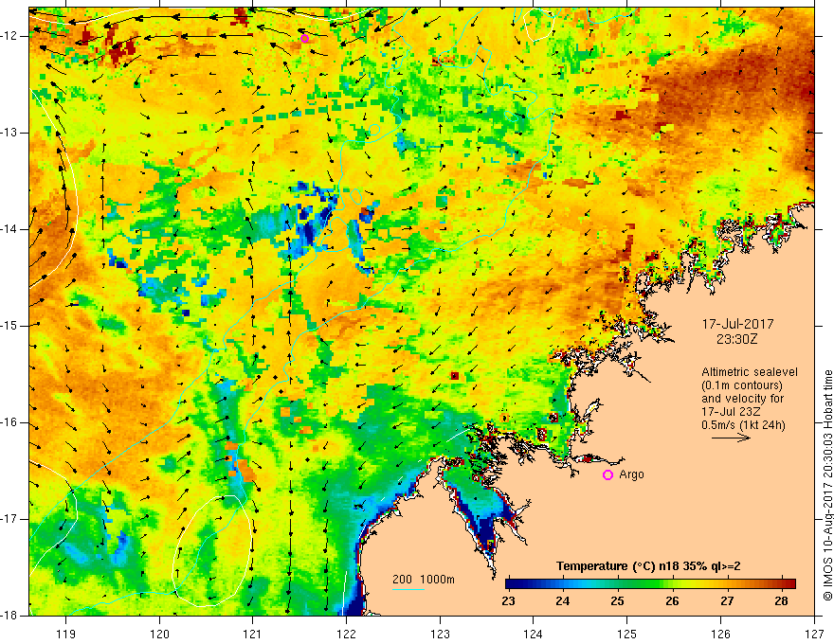Screen dimensions: 834x644
Task: Click latitude axis label -17
Action: point(9,519)
